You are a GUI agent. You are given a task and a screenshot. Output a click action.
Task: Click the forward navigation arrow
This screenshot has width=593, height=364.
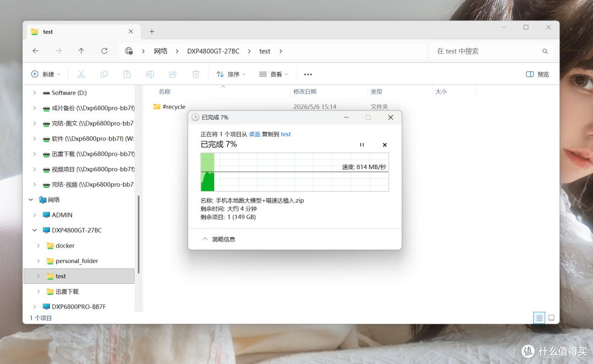(58, 51)
